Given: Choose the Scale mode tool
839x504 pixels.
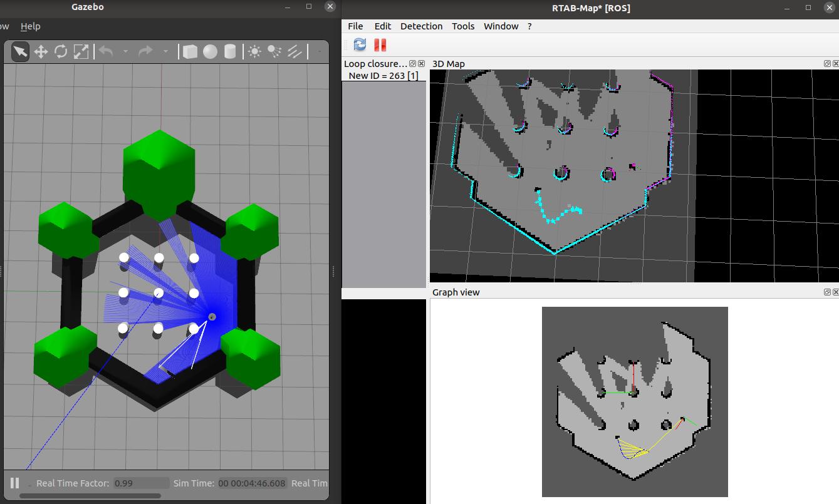Looking at the screenshot, I should pos(81,51).
